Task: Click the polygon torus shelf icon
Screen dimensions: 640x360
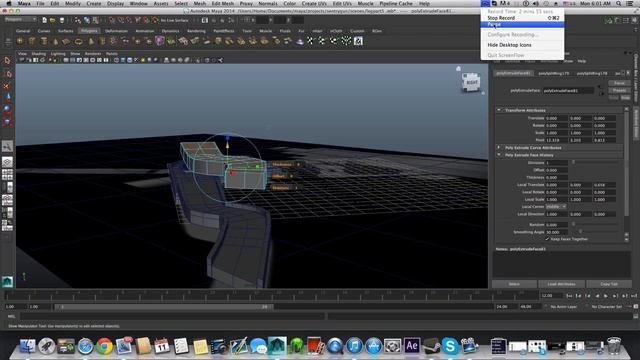Action: (78, 41)
